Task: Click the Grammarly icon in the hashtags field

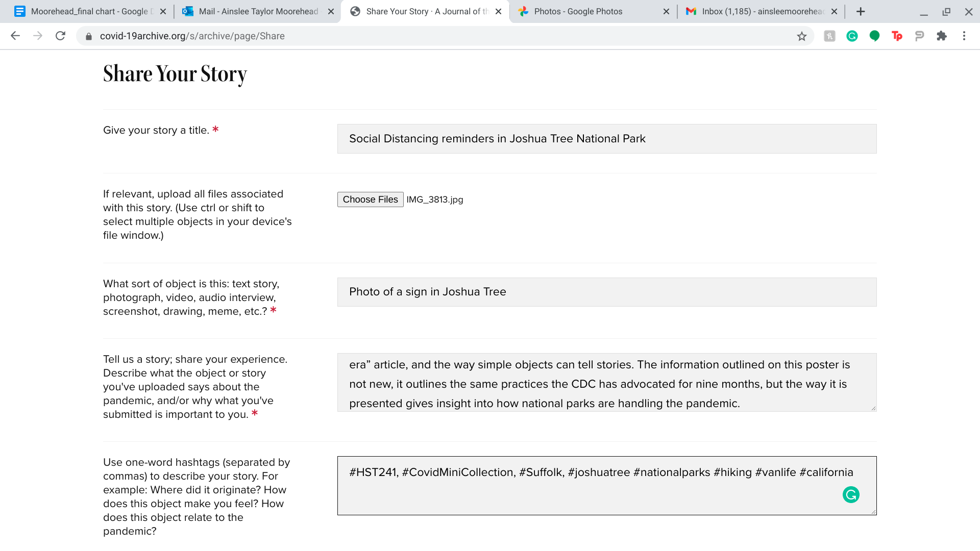Action: (x=851, y=495)
